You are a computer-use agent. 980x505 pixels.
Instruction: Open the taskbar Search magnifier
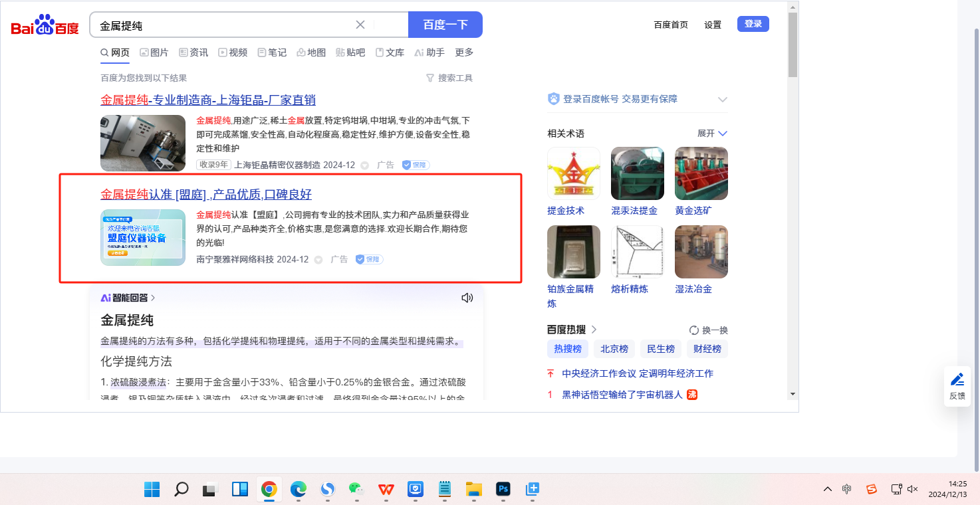182,490
